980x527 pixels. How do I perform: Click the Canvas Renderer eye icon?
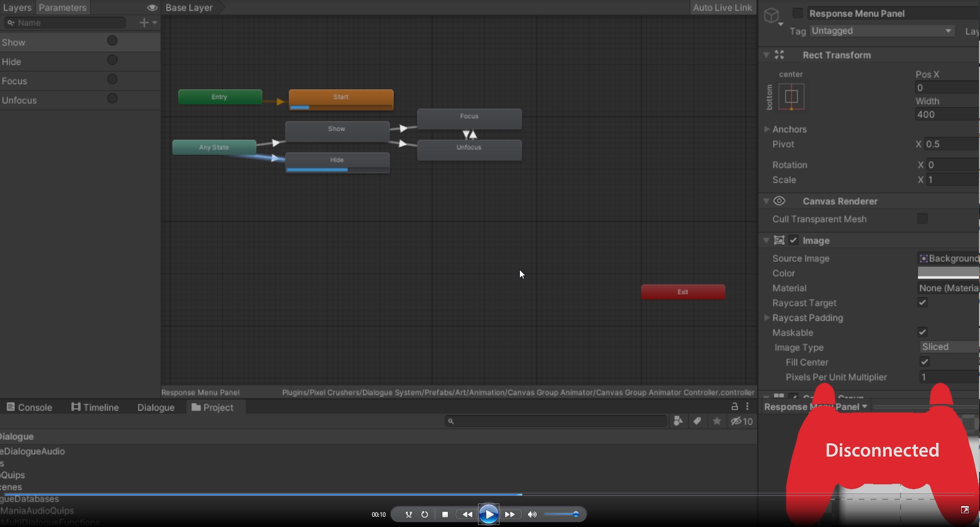click(x=779, y=201)
